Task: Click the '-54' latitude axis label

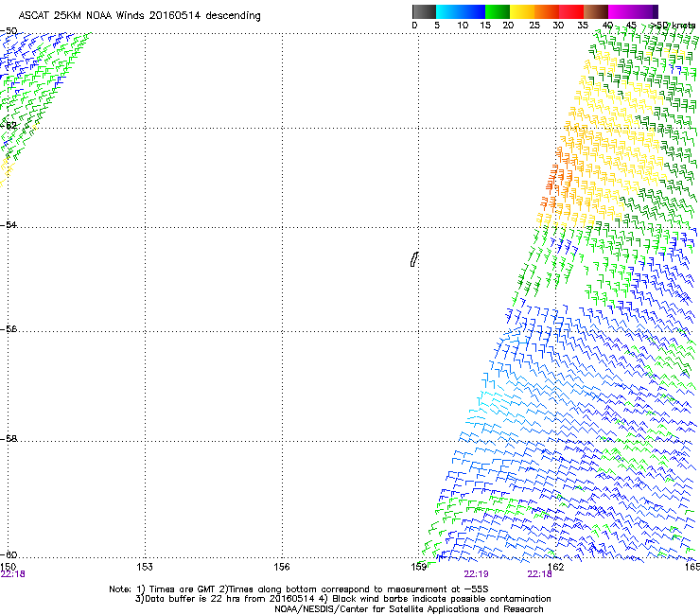Action: coord(9,224)
